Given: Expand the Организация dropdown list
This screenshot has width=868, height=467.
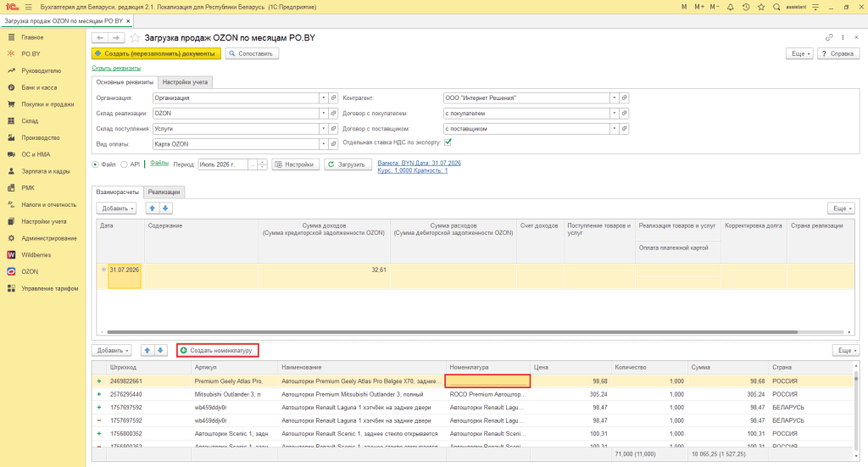Looking at the screenshot, I should (323, 98).
